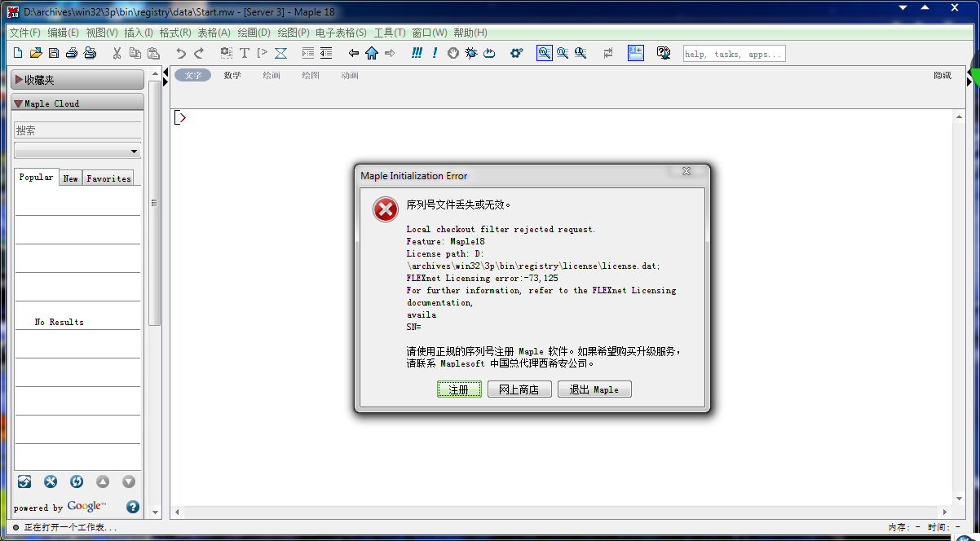Select the 文字 text mode tab
The height and width of the screenshot is (541, 980).
coord(192,75)
